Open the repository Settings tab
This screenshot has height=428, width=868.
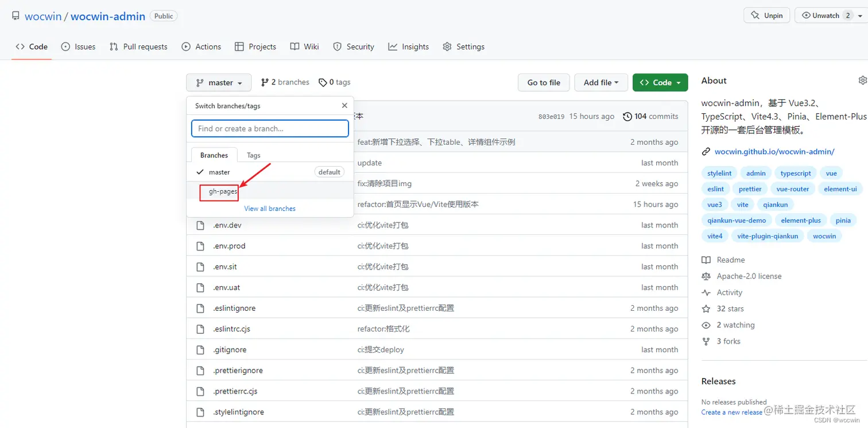coord(463,47)
